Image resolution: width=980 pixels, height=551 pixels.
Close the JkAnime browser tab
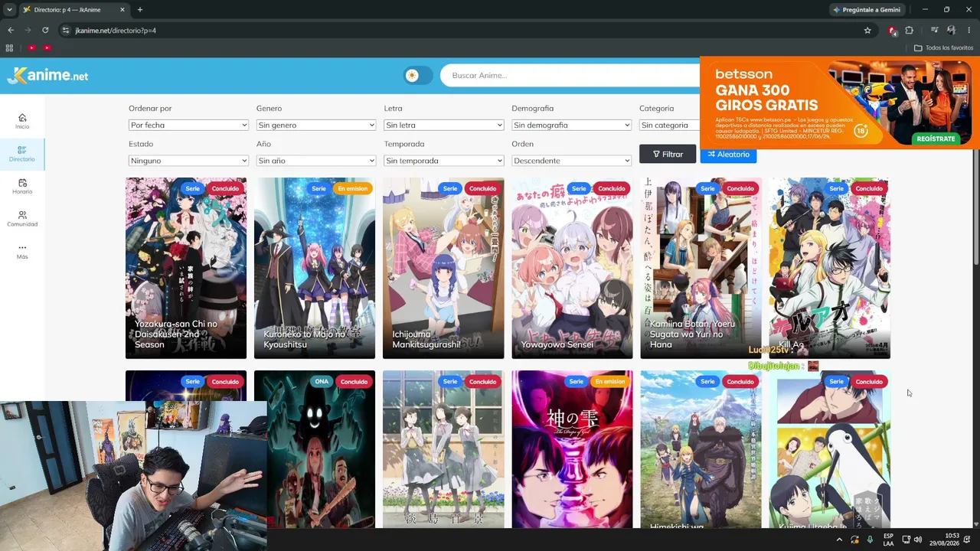pos(122,10)
